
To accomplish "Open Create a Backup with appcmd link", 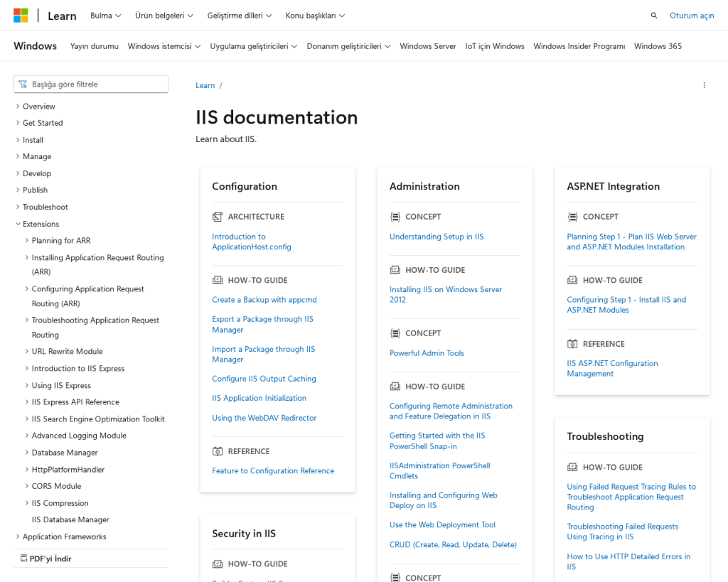I will point(264,300).
